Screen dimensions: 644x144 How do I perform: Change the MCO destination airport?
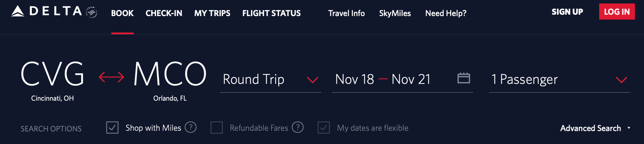point(170,74)
